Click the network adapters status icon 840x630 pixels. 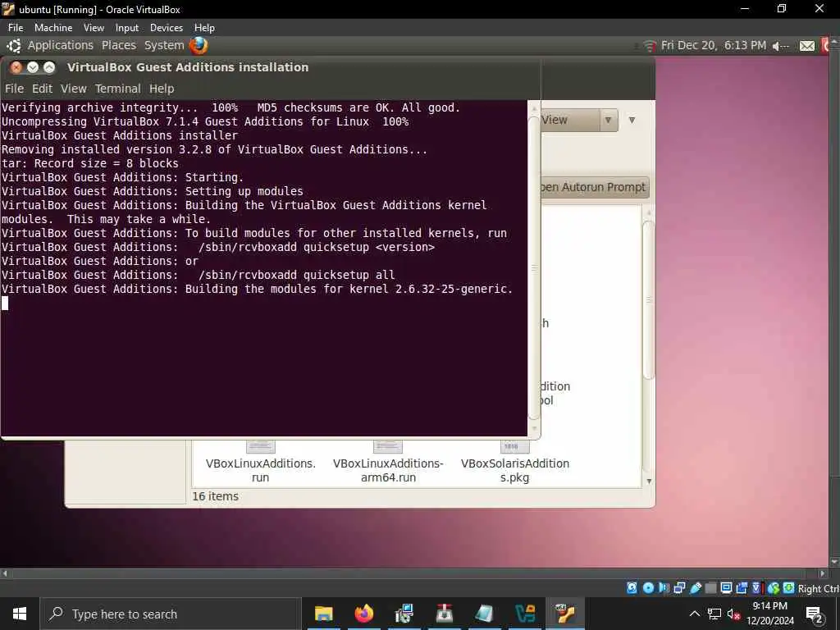[x=679, y=587]
